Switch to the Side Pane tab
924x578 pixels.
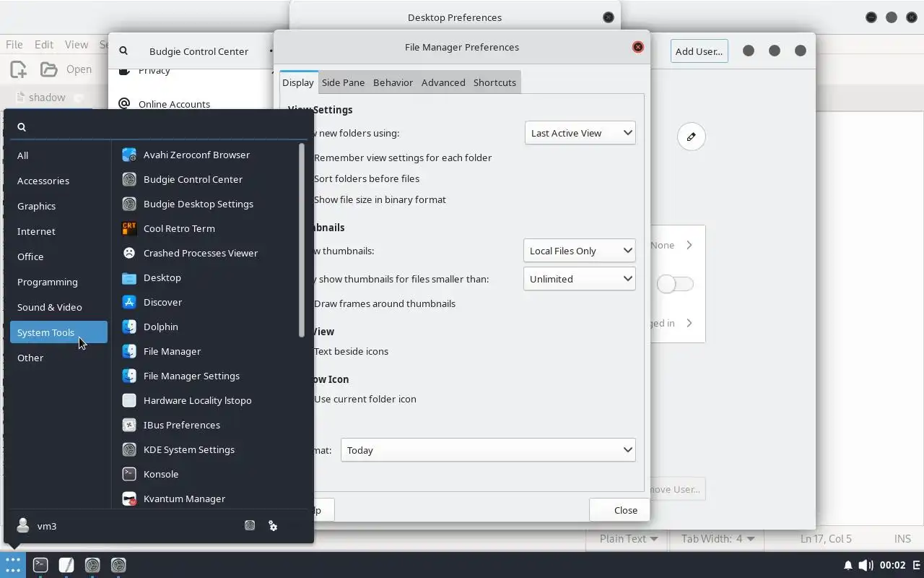(343, 82)
